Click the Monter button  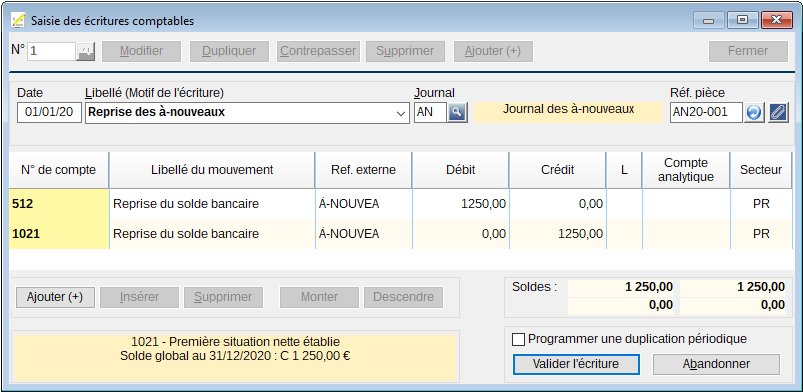pos(319,297)
